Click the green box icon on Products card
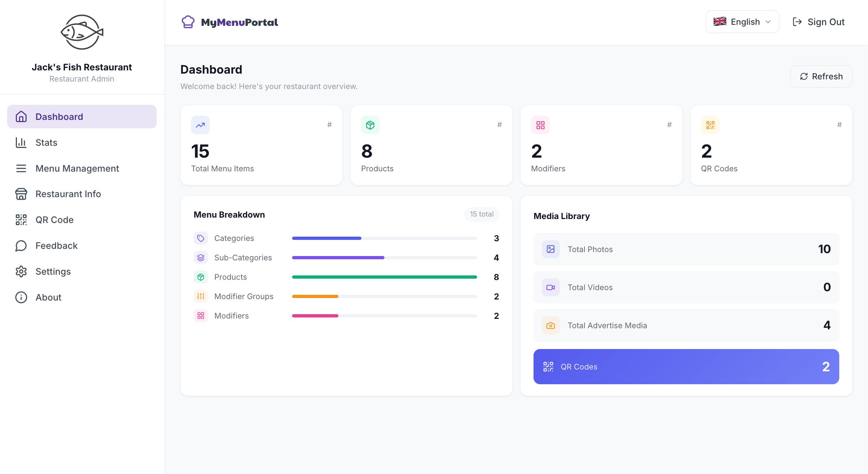Image resolution: width=868 pixels, height=474 pixels. coord(370,125)
